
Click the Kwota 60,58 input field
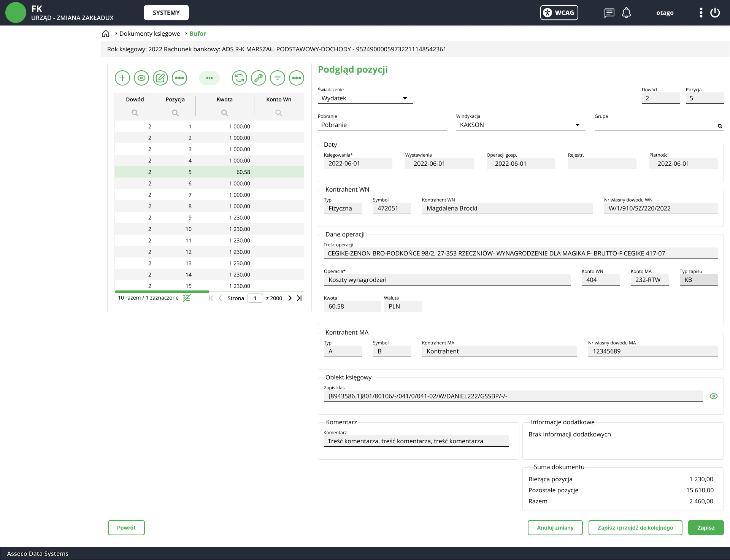pyautogui.click(x=352, y=306)
